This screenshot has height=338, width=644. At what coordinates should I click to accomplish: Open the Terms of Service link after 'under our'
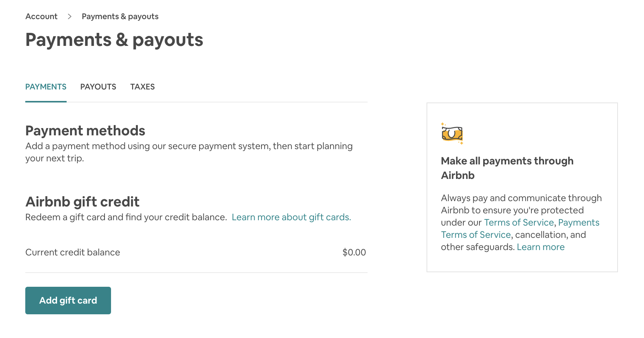[x=519, y=223]
